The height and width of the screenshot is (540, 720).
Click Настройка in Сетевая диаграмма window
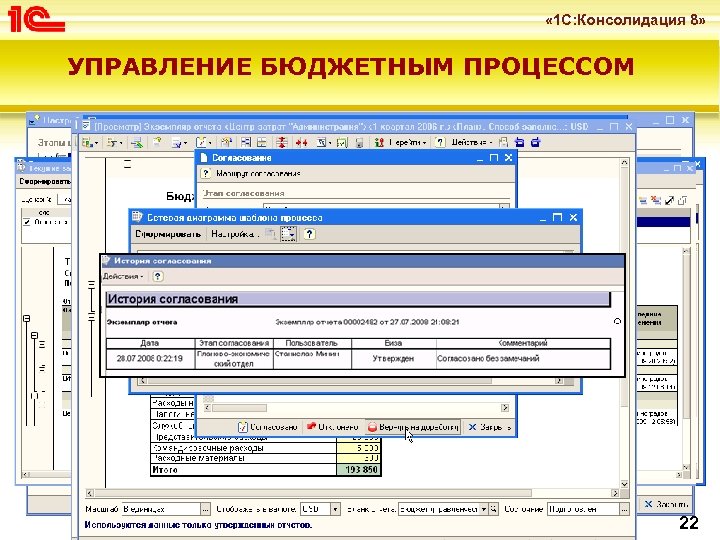(233, 234)
